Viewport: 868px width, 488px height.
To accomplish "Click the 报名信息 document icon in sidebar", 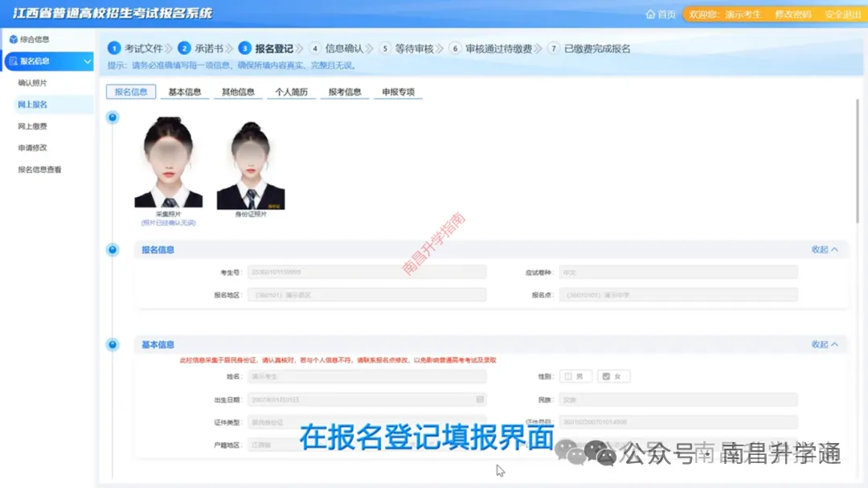I will [x=14, y=61].
